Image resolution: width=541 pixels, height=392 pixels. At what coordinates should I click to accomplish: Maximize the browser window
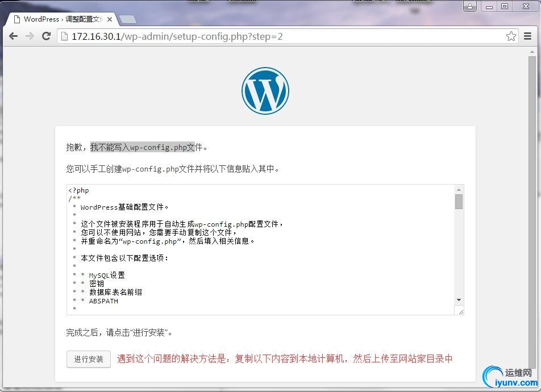pos(505,6)
